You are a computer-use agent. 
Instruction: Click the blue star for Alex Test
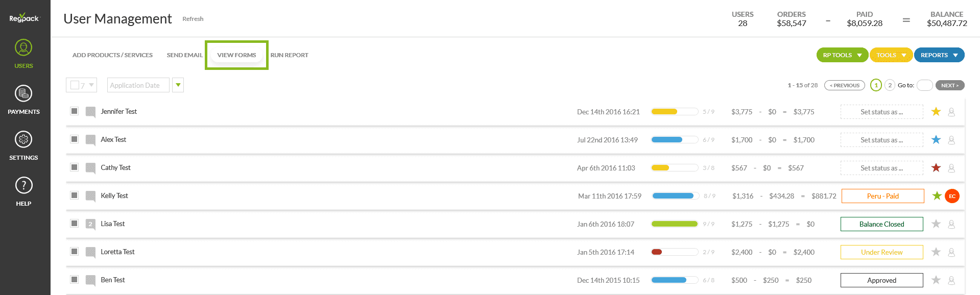coord(936,140)
